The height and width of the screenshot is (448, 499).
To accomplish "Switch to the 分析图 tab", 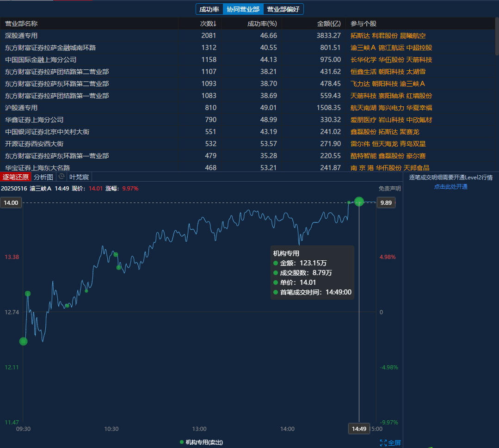I will 43,177.
